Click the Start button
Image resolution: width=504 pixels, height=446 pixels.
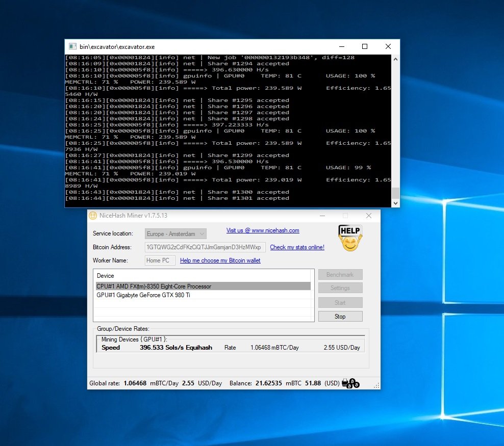point(340,302)
